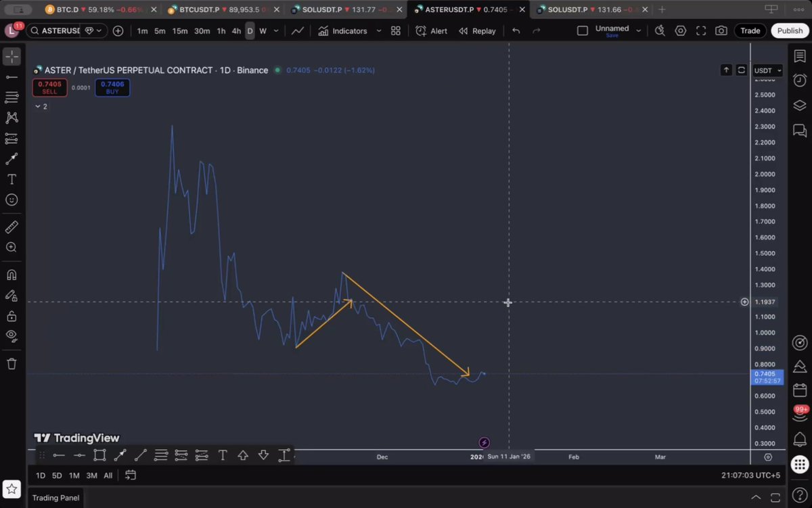812x508 pixels.
Task: Set the 1D date range
Action: pyautogui.click(x=41, y=476)
